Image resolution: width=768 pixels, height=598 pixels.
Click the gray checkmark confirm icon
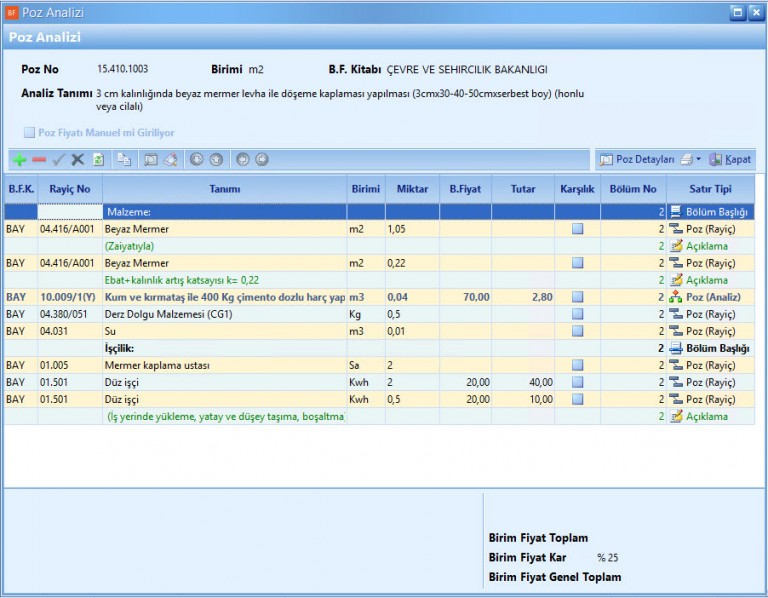(x=58, y=160)
